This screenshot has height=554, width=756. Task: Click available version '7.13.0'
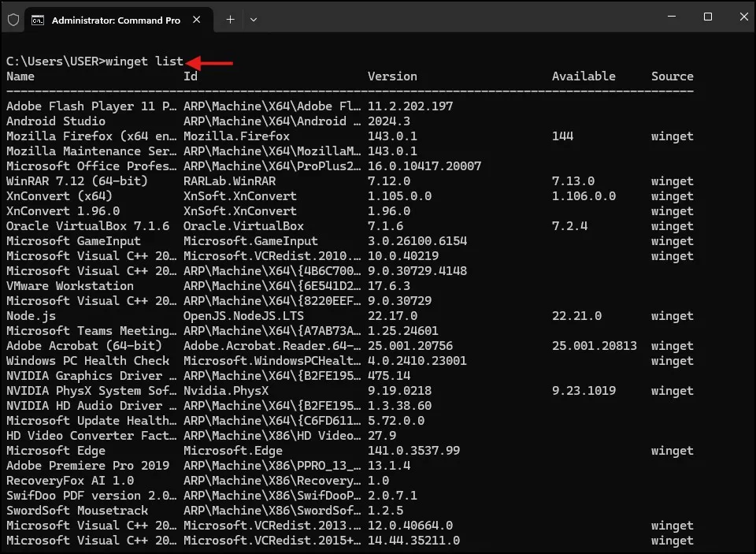click(x=573, y=181)
